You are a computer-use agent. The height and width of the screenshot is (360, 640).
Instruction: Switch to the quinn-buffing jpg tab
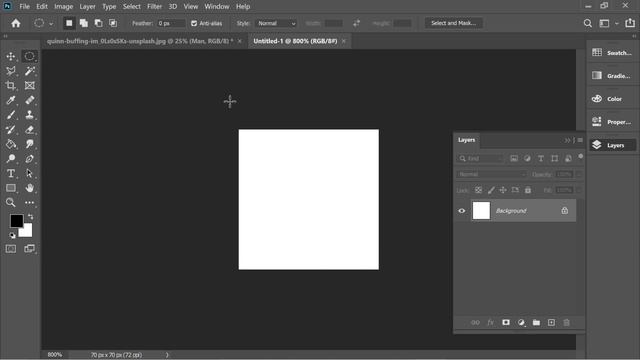[x=140, y=41]
